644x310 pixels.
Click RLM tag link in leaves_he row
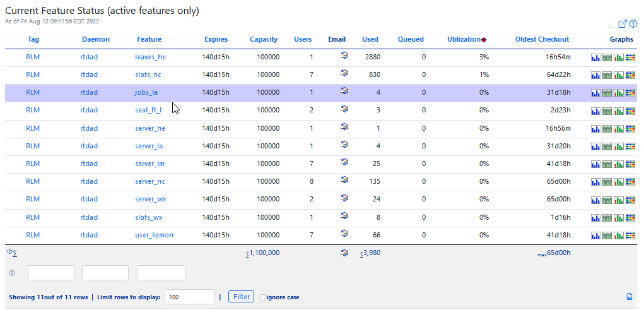point(33,57)
